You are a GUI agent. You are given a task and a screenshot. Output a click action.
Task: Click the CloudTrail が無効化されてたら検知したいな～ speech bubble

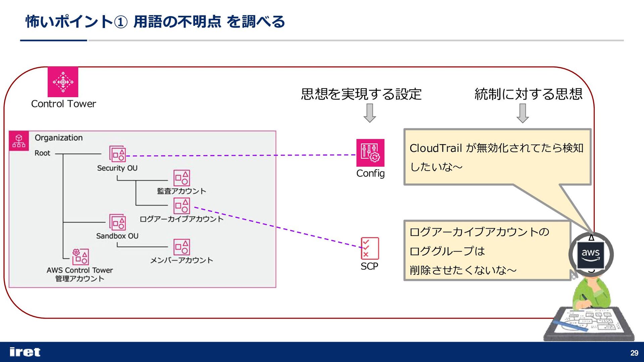click(x=497, y=157)
